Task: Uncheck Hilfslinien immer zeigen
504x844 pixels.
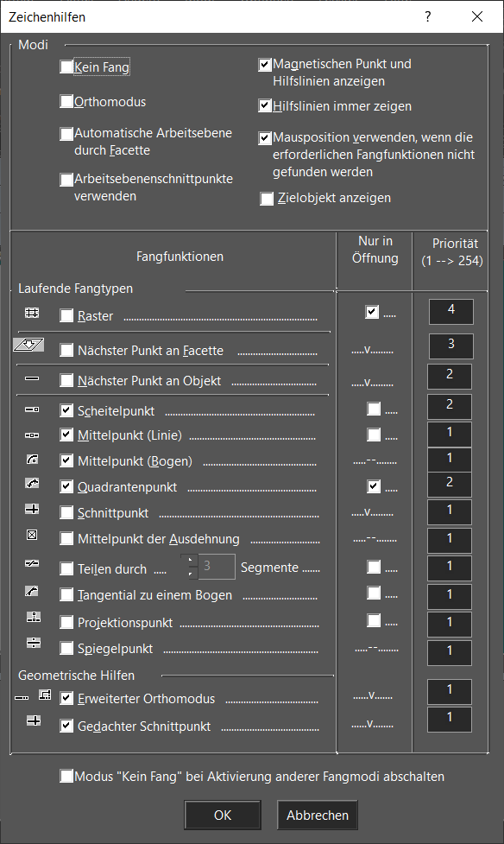Action: [x=265, y=105]
